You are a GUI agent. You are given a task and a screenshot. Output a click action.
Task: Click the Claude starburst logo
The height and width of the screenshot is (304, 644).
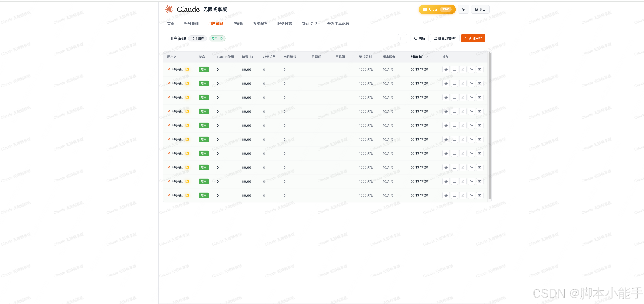169,9
